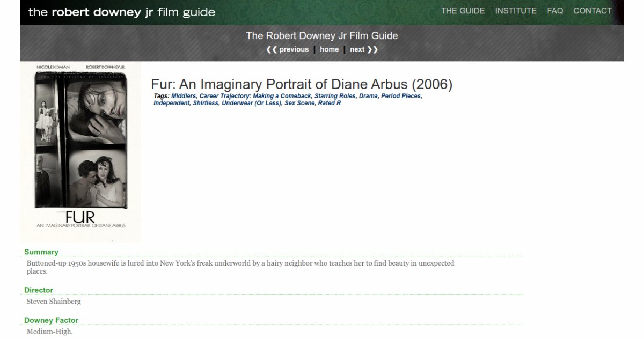Click the Shirtless tag link
This screenshot has width=644, height=338.
click(x=206, y=103)
